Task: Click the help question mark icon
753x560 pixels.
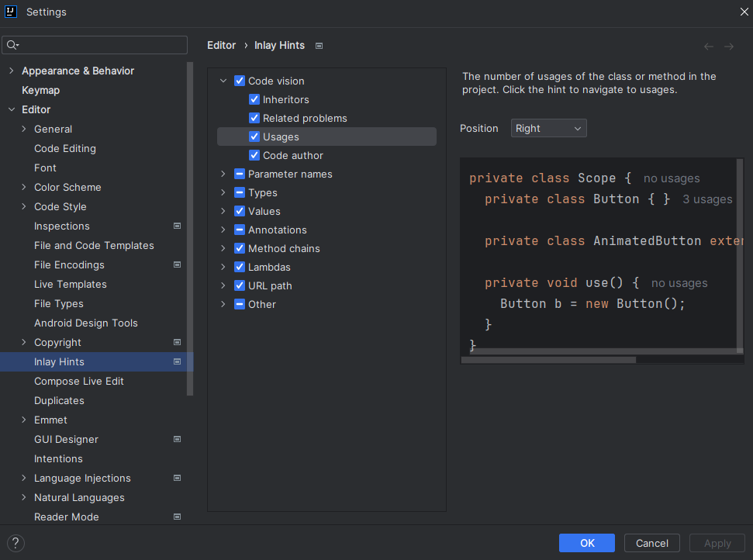Action: [16, 543]
